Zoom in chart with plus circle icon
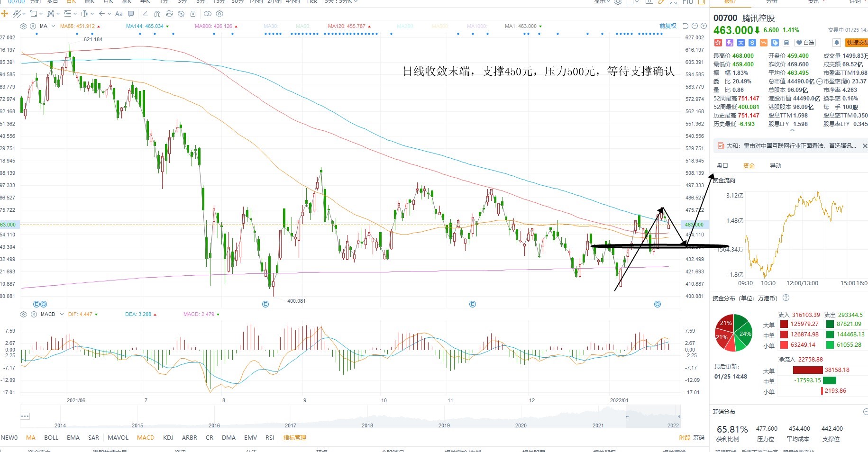The image size is (868, 452). (704, 26)
